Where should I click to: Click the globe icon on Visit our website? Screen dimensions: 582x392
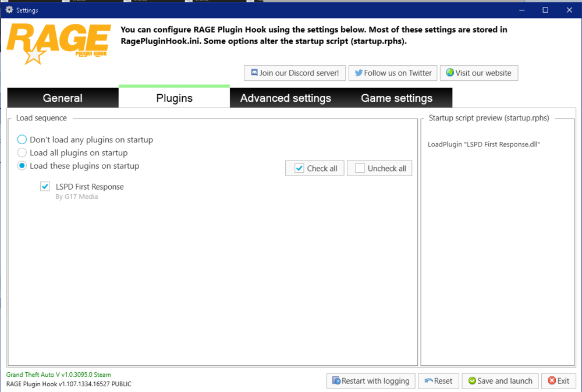[x=449, y=73]
